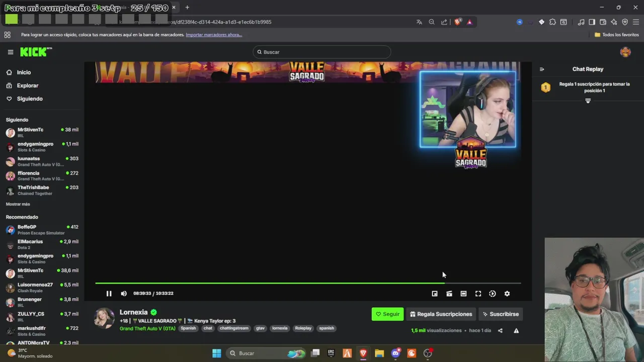The height and width of the screenshot is (362, 644).
Task: Select the Roleplay tag
Action: [303, 328]
